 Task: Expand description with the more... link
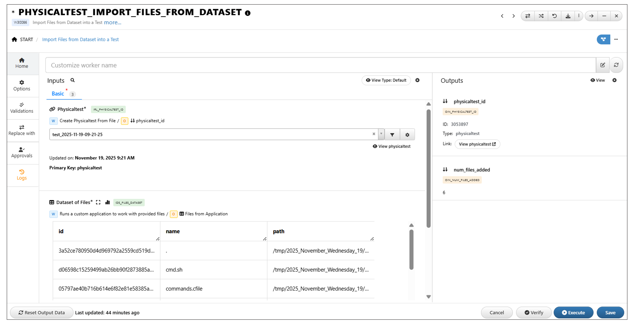(112, 23)
